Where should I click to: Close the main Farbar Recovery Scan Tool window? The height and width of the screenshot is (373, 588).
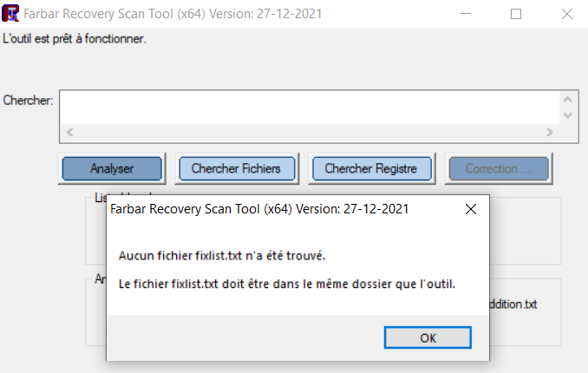(565, 14)
